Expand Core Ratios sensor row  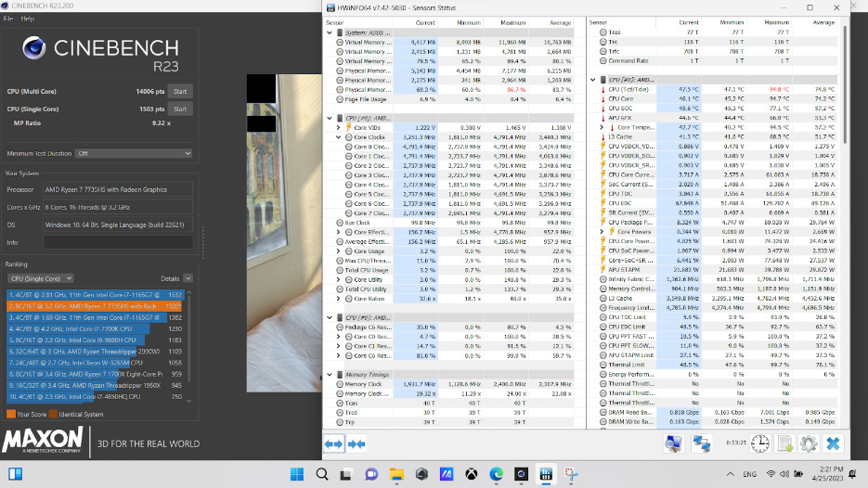(x=338, y=299)
